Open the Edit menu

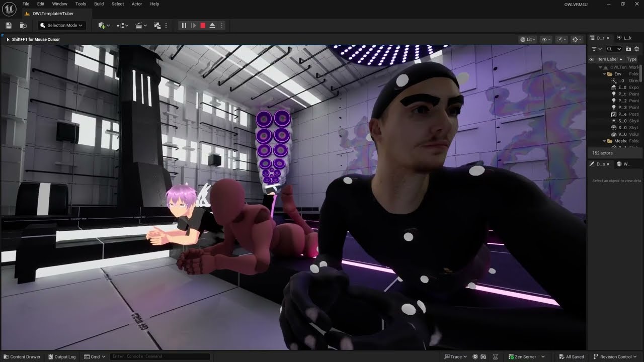point(41,4)
